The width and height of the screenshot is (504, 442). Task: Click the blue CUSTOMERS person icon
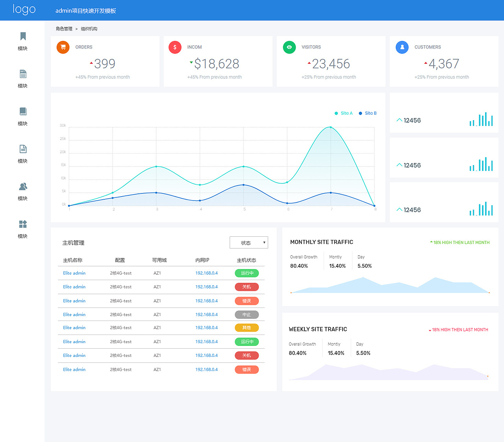point(402,47)
